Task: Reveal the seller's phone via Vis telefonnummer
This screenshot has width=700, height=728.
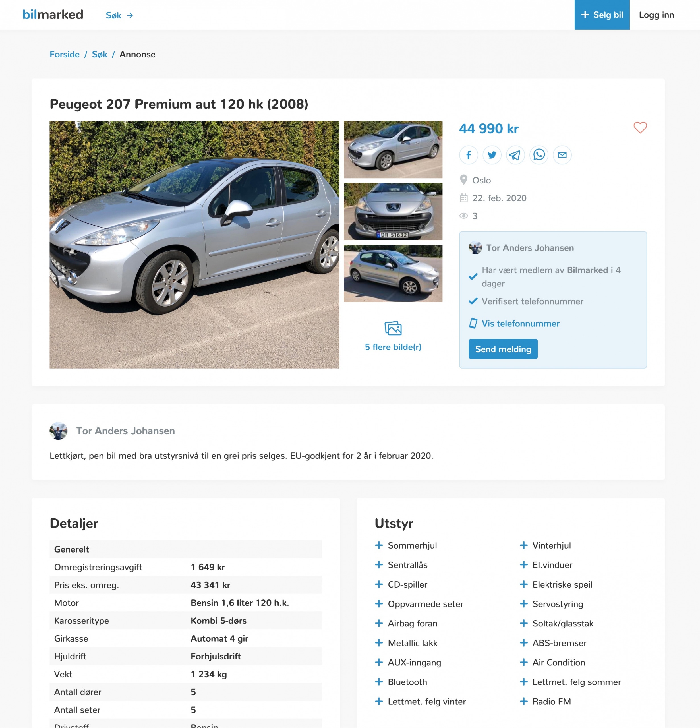Action: [x=520, y=324]
